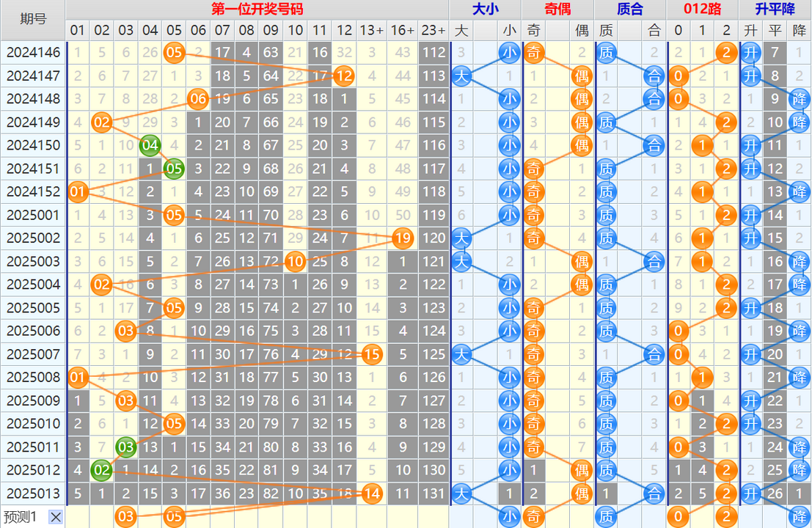Click the 大小 section header
The height and width of the screenshot is (528, 812).
(486, 9)
